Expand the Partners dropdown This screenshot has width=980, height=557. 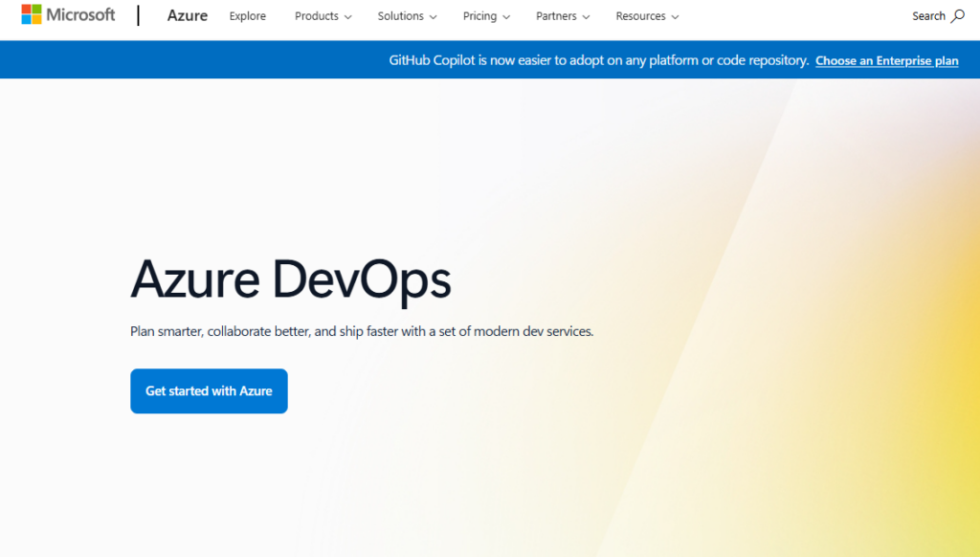563,16
